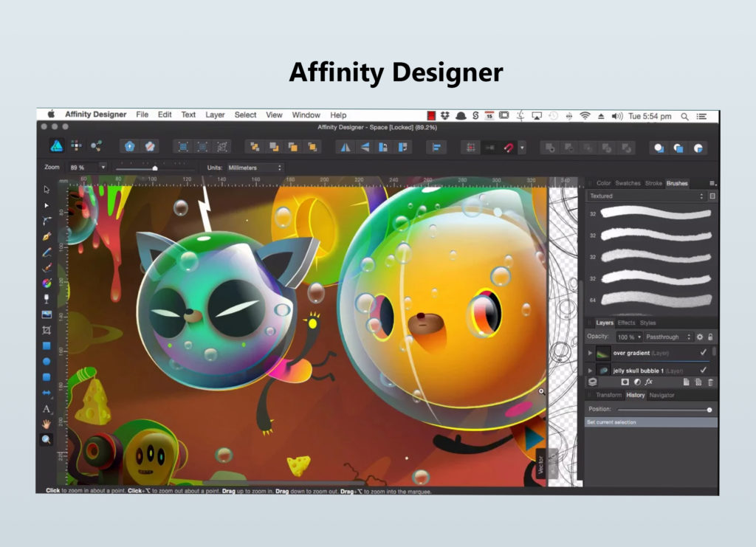Select the Vector Crop tool
756x547 pixels.
(47, 330)
